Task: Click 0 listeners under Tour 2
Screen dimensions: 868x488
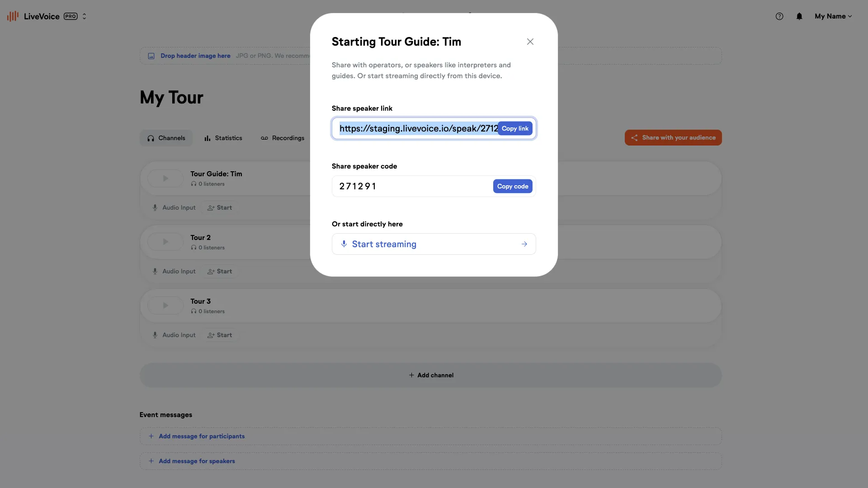Action: [x=208, y=248]
